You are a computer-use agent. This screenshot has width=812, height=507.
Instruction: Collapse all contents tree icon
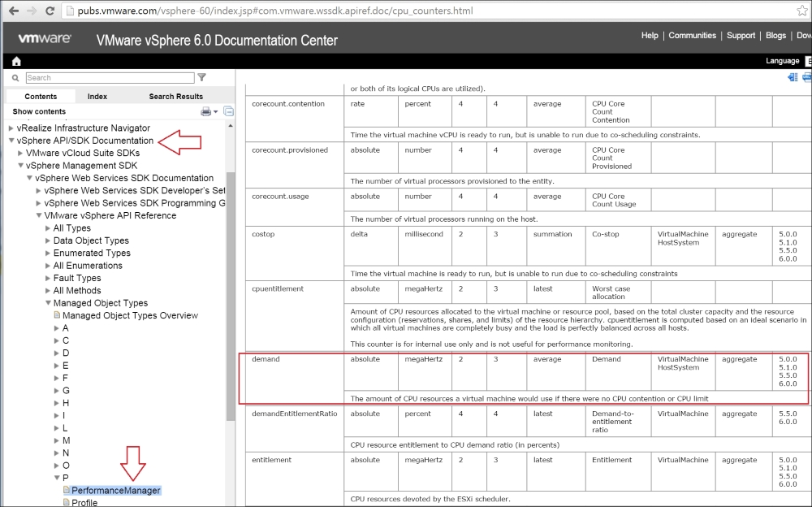point(228,111)
